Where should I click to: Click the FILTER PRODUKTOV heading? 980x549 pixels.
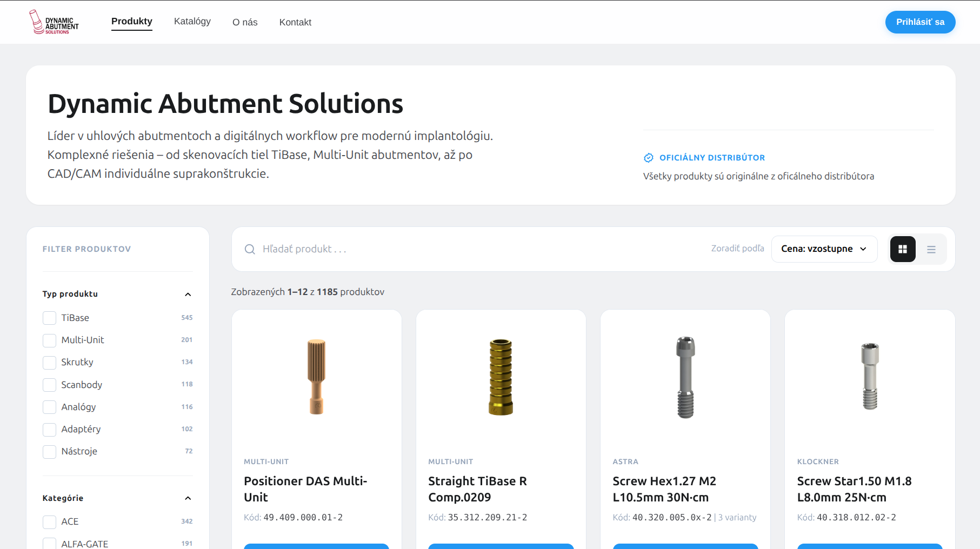87,249
